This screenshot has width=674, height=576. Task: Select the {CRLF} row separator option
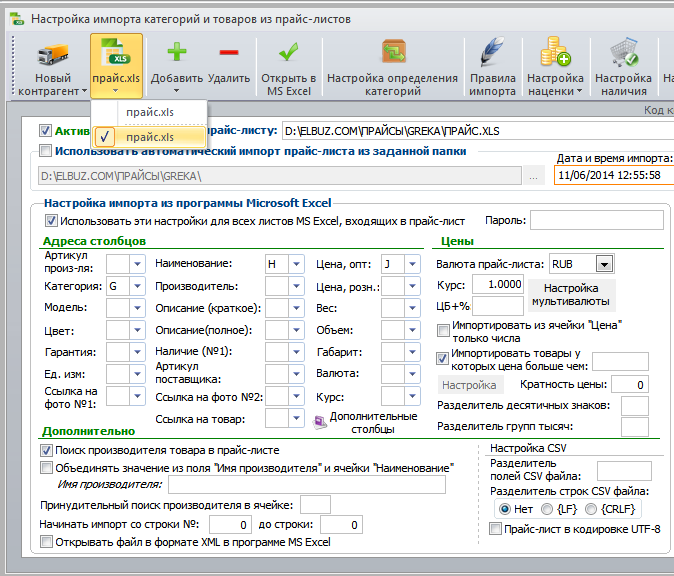(x=591, y=509)
